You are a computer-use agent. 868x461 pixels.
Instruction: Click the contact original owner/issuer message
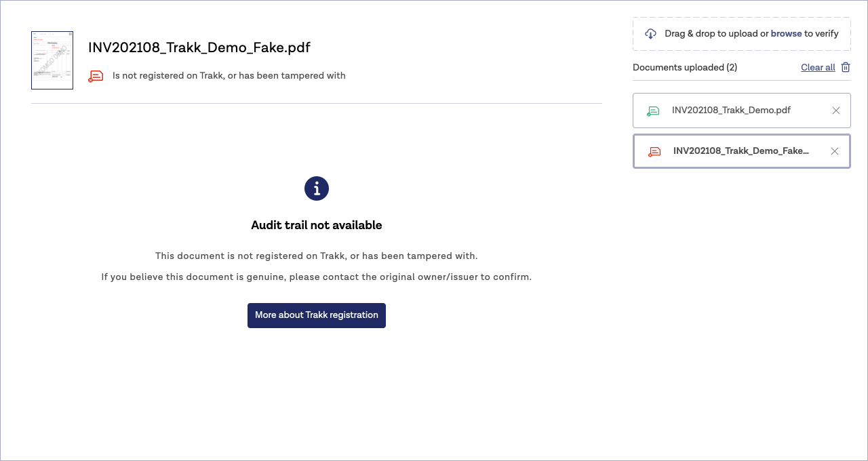317,277
